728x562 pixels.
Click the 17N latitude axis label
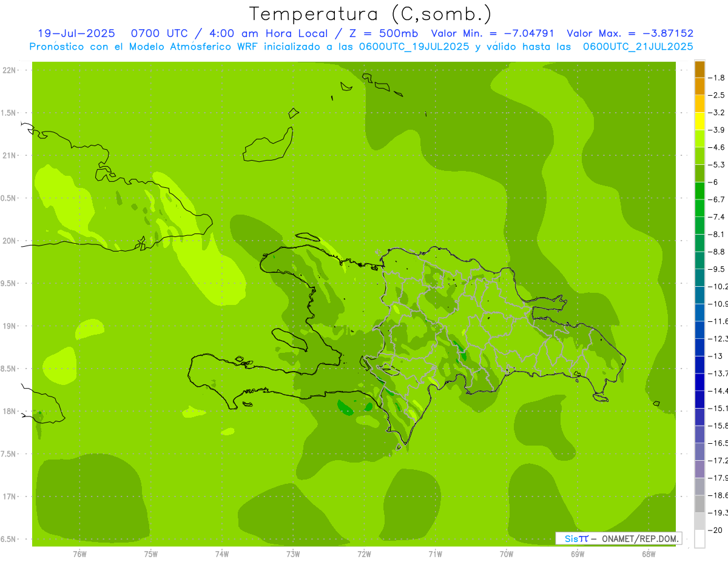(8, 497)
